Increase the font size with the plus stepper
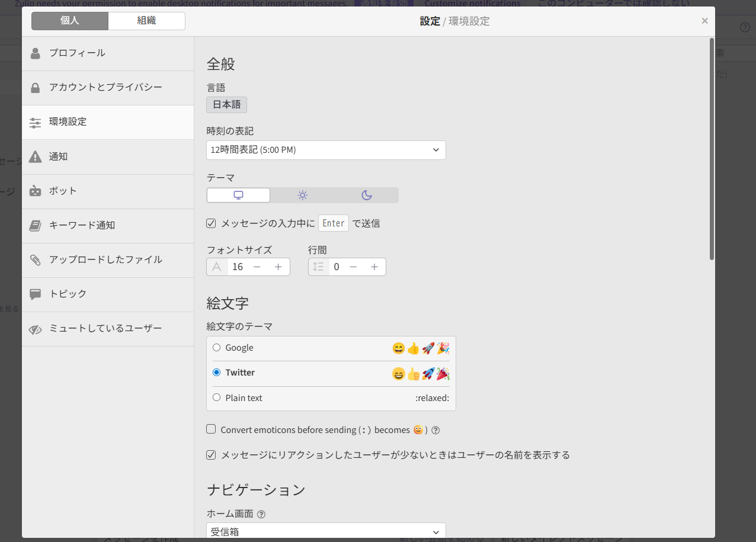Viewport: 756px width, 542px height. (x=278, y=267)
